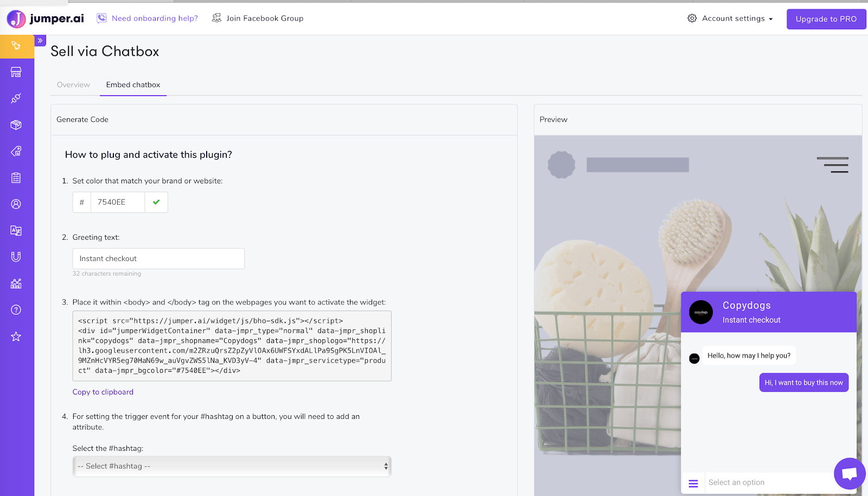Click 'Need onboarding help?' link
Viewport: 868px width, 496px height.
(155, 18)
